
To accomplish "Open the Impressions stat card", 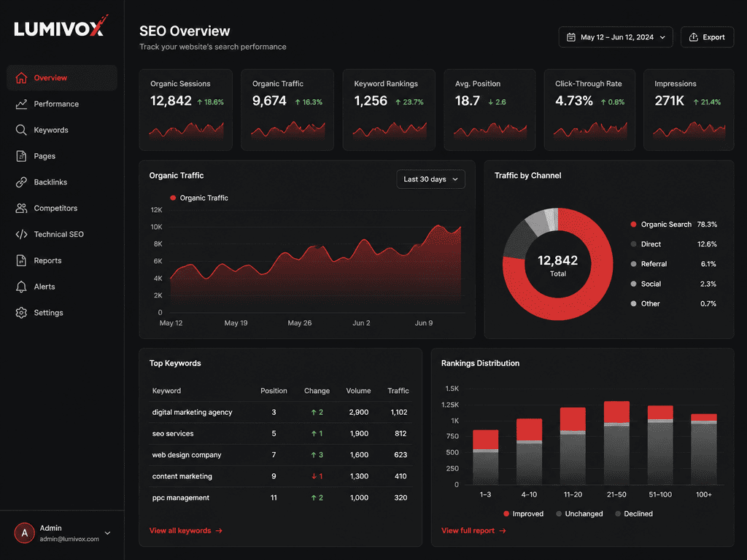I will point(689,110).
